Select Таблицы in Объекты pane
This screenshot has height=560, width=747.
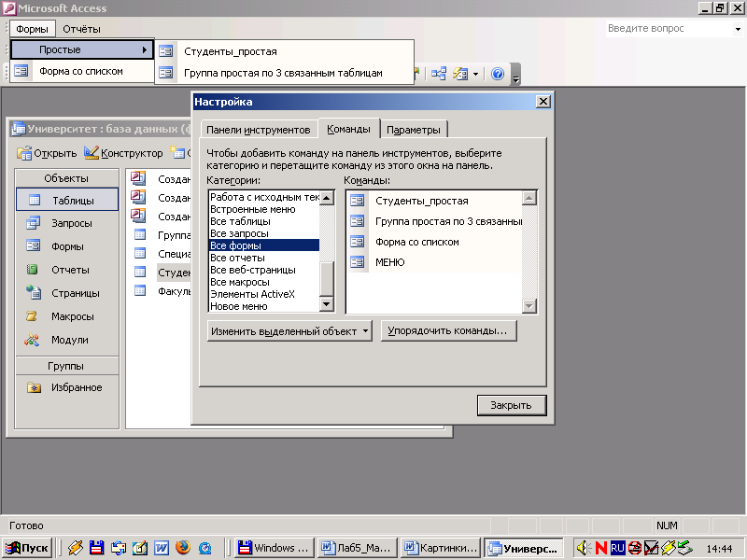pos(67,200)
